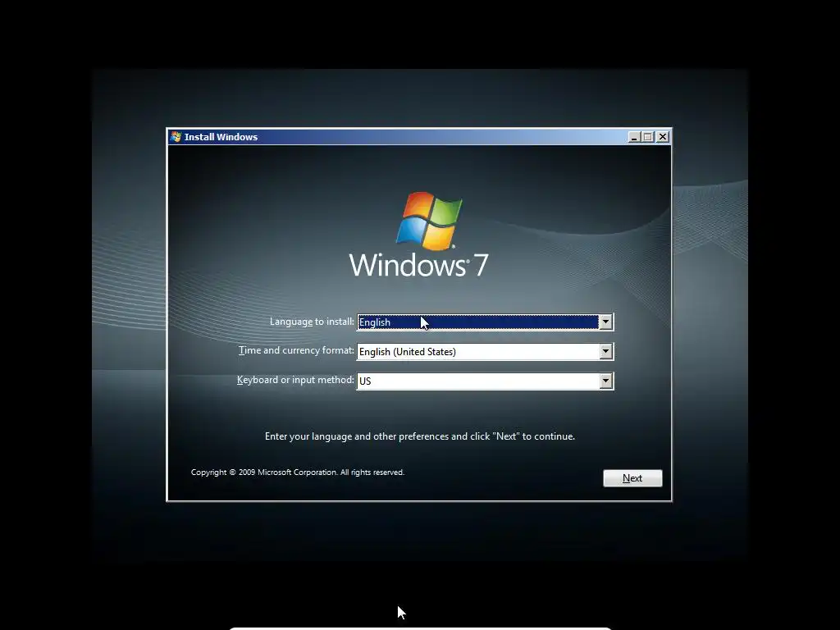Click the copyright Microsoft Corporation text

[x=297, y=472]
